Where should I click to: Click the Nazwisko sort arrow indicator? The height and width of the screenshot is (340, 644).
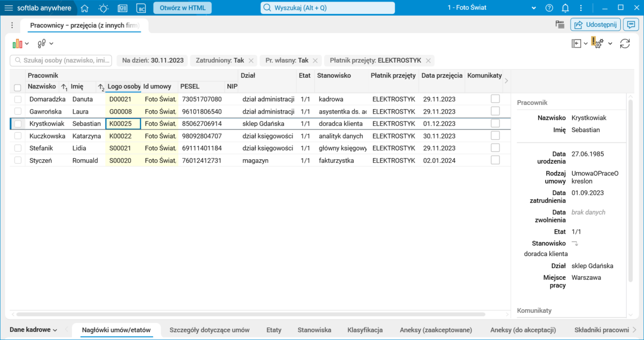coord(64,87)
